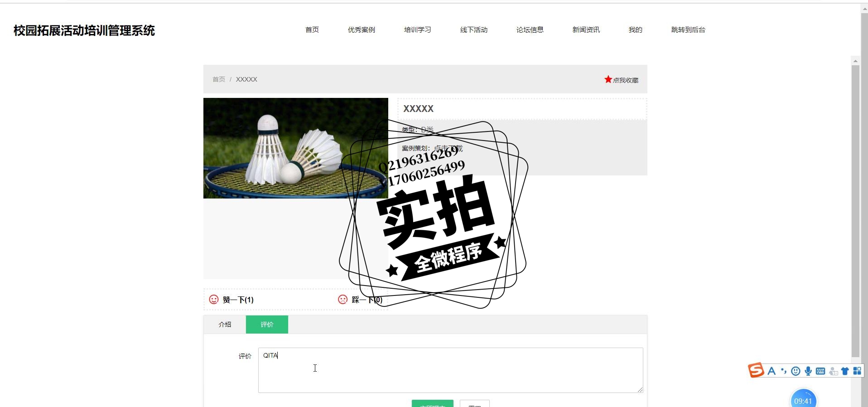The image size is (868, 407).
Task: Open the Sogou emoji smiley panel
Action: pos(796,371)
